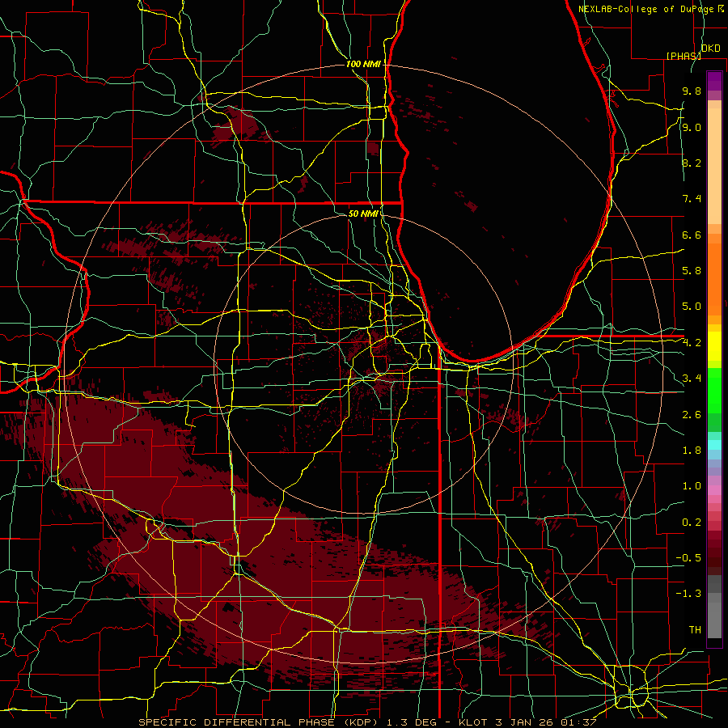This screenshot has height=728, width=728.
Task: Click the (KDP) product code in the caption
Action: pyautogui.click(x=362, y=722)
